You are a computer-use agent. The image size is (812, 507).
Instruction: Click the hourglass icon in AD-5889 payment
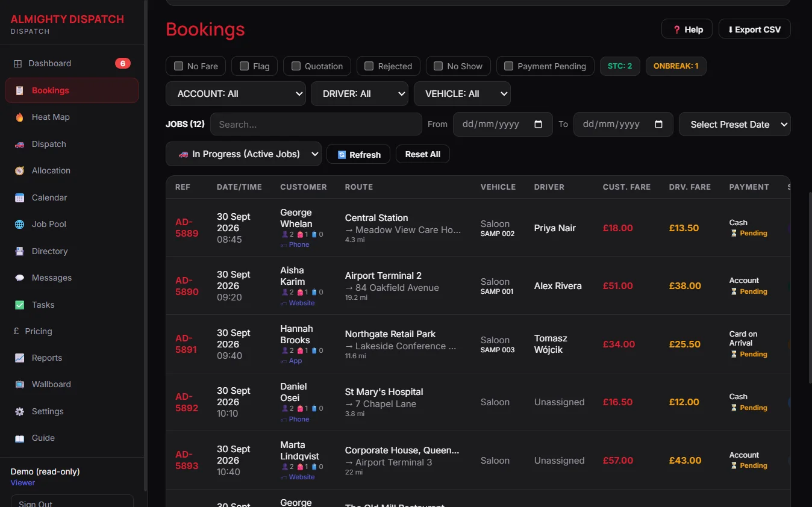click(x=734, y=233)
